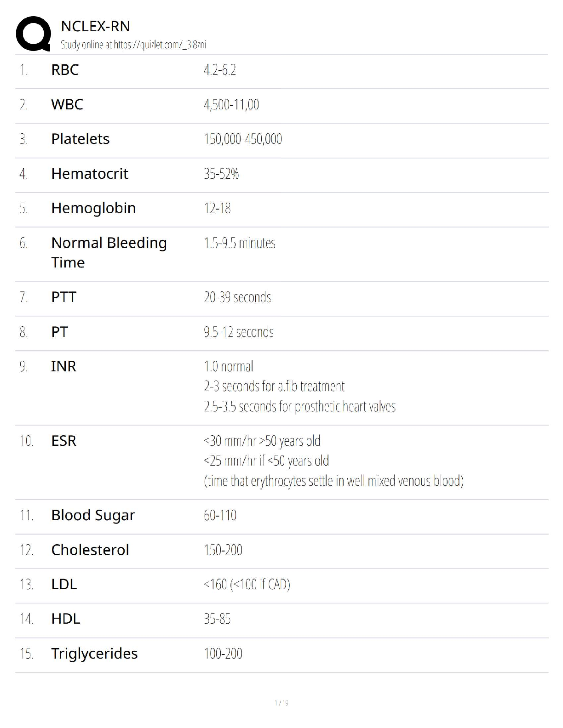Select the Blood Sugar term

(x=93, y=515)
